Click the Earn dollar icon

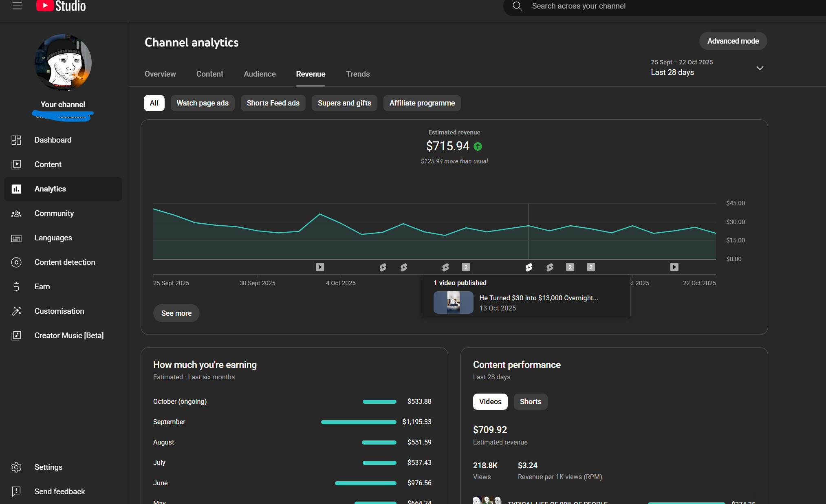(16, 287)
